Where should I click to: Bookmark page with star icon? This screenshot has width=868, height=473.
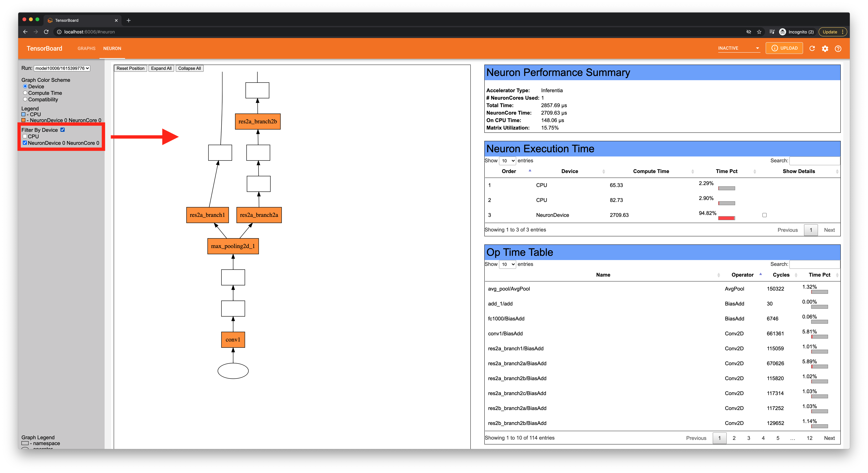[759, 32]
